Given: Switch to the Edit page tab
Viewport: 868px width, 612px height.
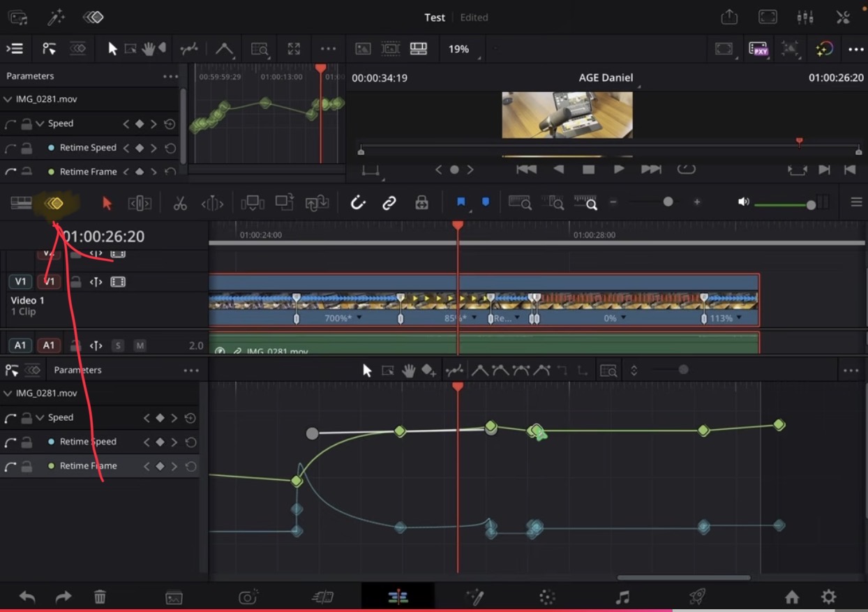Looking at the screenshot, I should [x=398, y=597].
